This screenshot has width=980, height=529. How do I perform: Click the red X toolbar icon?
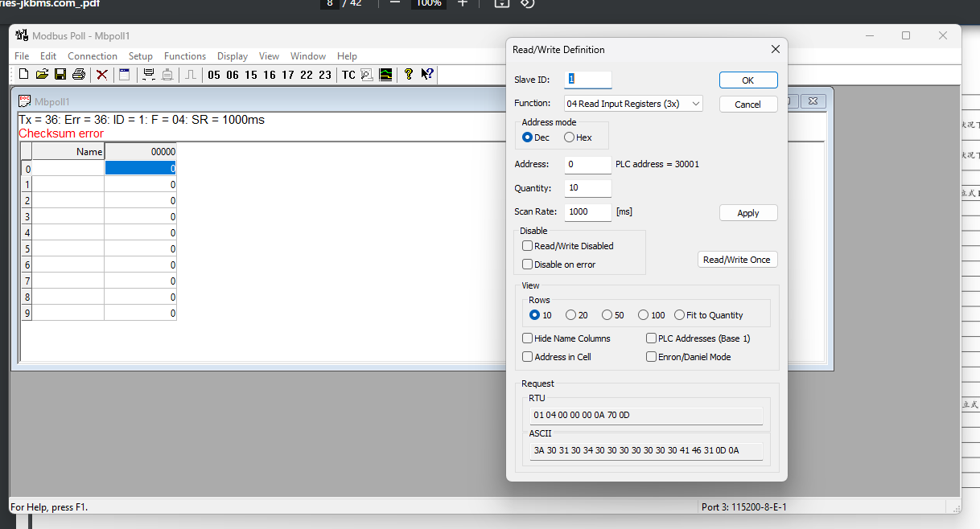(x=102, y=75)
